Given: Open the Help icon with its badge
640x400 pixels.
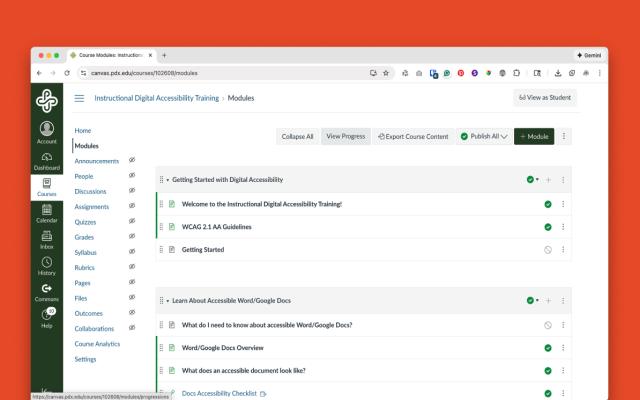Looking at the screenshot, I should (47, 318).
